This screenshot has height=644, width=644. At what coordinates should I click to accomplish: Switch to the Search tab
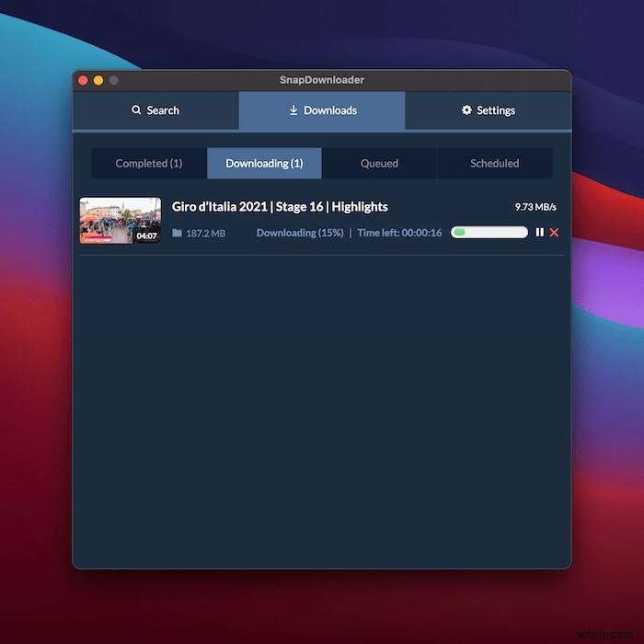pyautogui.click(x=155, y=110)
